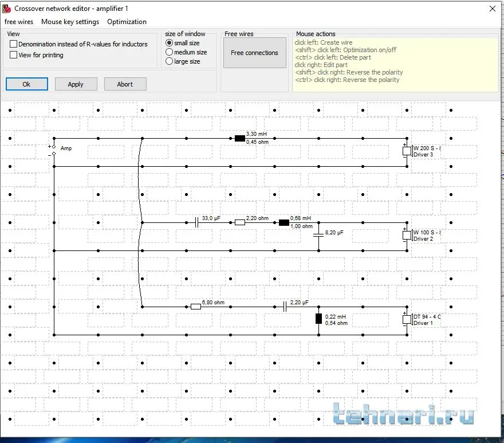The height and width of the screenshot is (443, 504).
Task: Click the 2,20 µF value label
Action: point(299,303)
